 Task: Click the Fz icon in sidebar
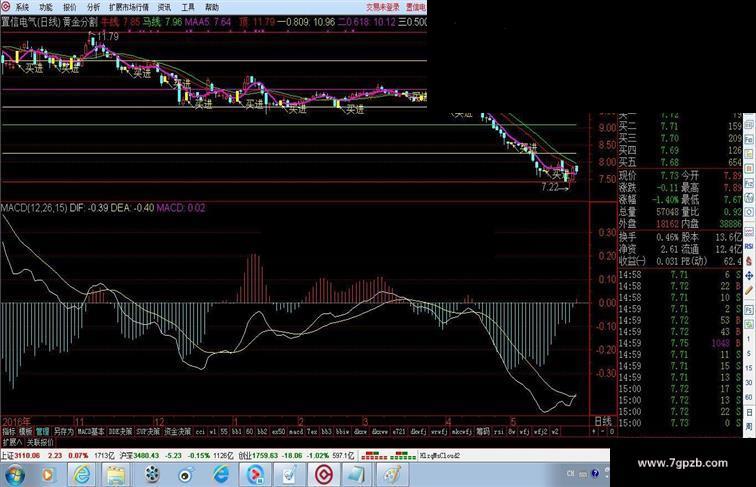(749, 183)
